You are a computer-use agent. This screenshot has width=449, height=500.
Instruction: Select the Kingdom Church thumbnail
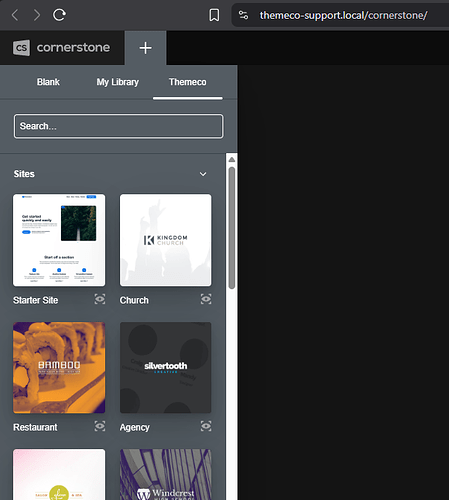[x=166, y=240]
